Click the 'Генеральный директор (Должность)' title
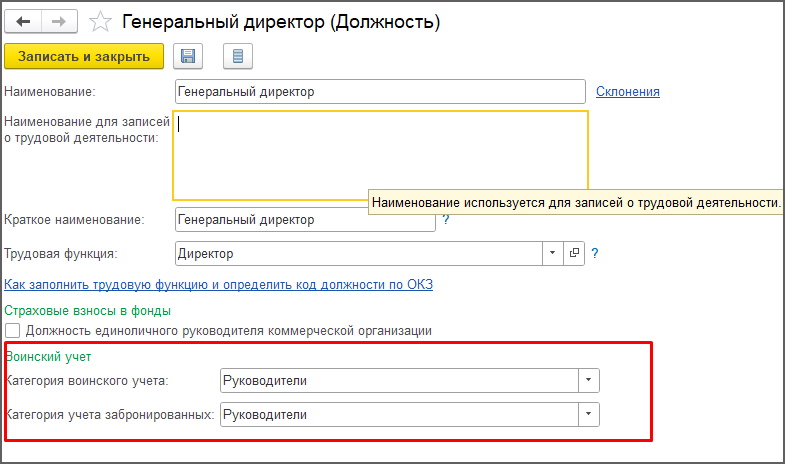 point(281,22)
